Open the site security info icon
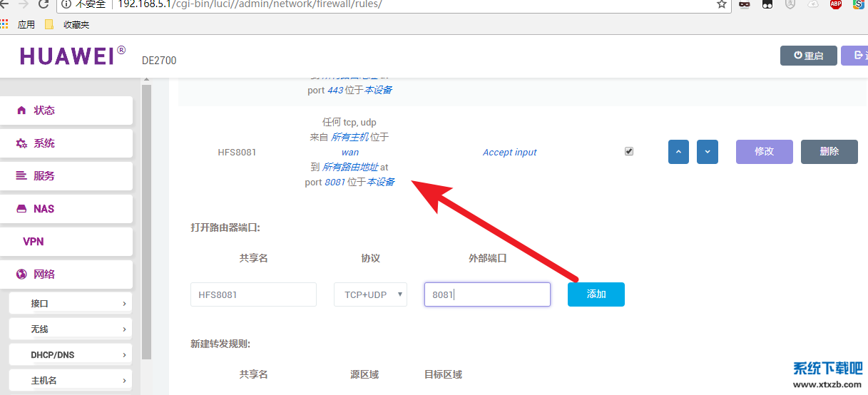Viewport: 868px width, 395px height. 66,4
